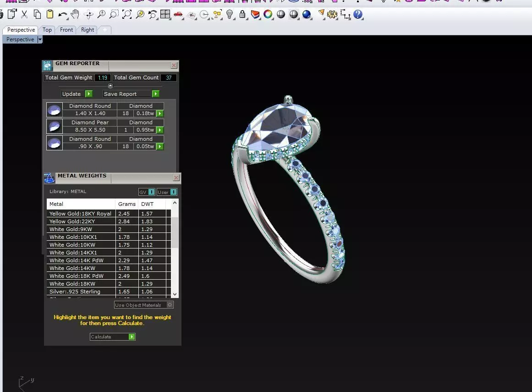Open the Options gear icon
The width and height of the screenshot is (532, 392).
coord(332,14)
